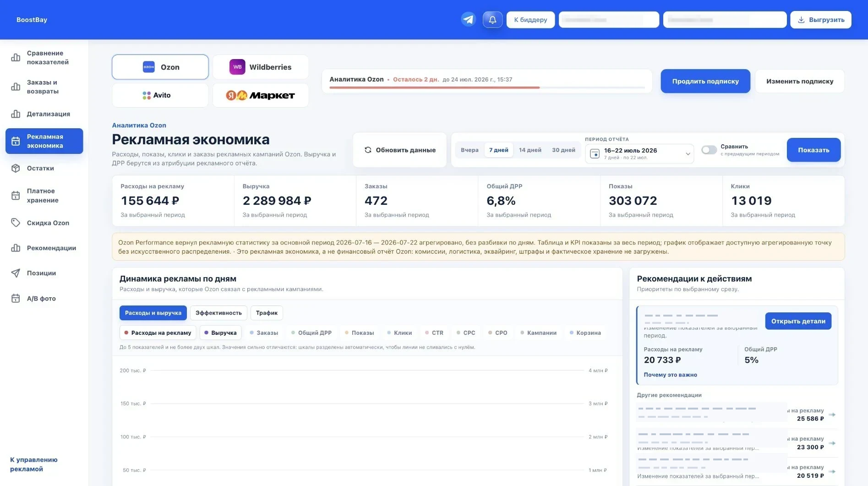
Task: Click the A/B фото calendar icon
Action: [x=16, y=298]
